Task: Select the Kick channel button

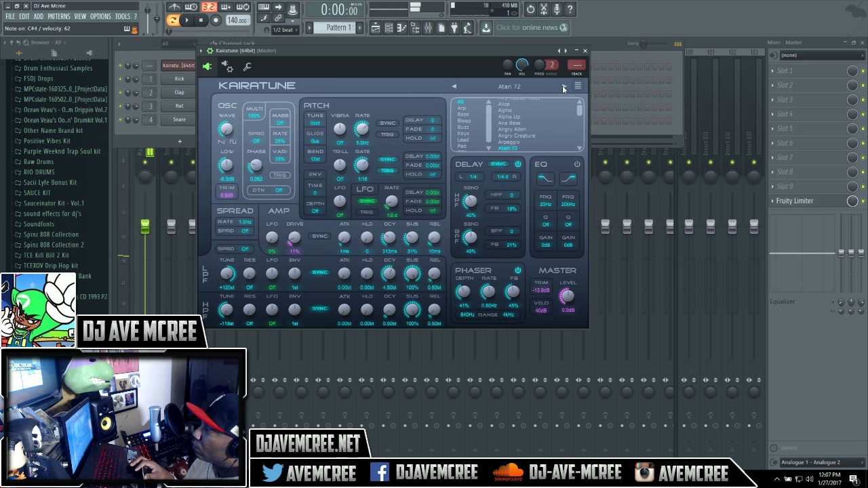Action: 179,79
